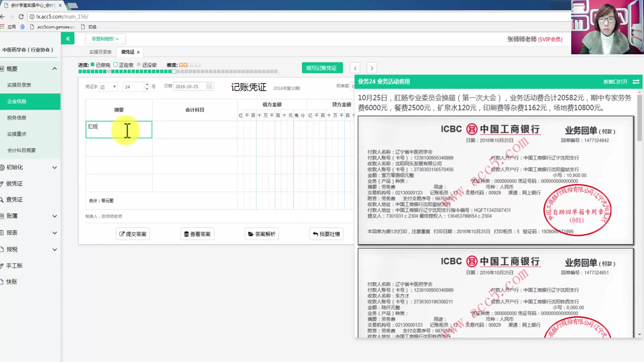The height and width of the screenshot is (362, 644).
Task: Click the baidu paw bookmark icon
Action: [22, 27]
